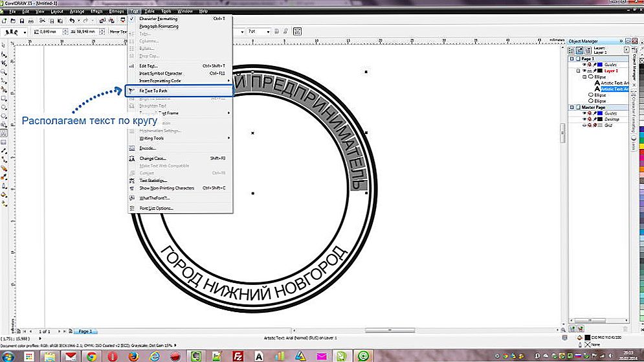Toggle visibility eye of Grid layer
The image size is (644, 362).
click(x=584, y=126)
